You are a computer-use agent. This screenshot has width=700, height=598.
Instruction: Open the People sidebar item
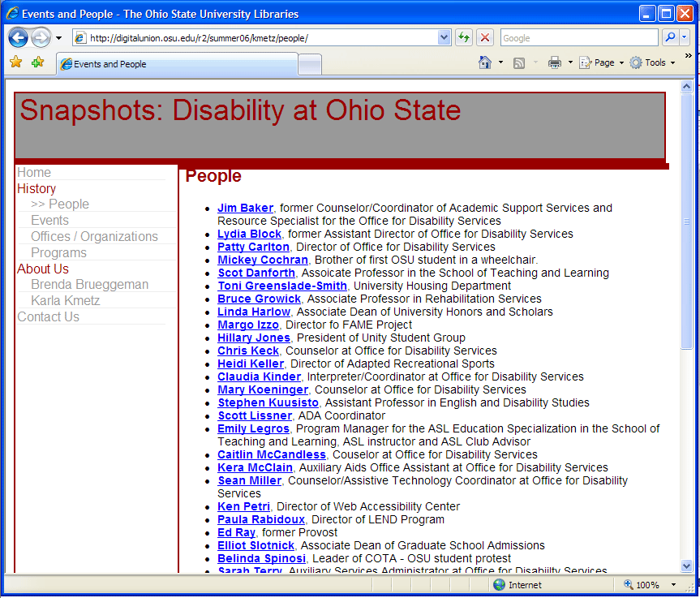(60, 204)
